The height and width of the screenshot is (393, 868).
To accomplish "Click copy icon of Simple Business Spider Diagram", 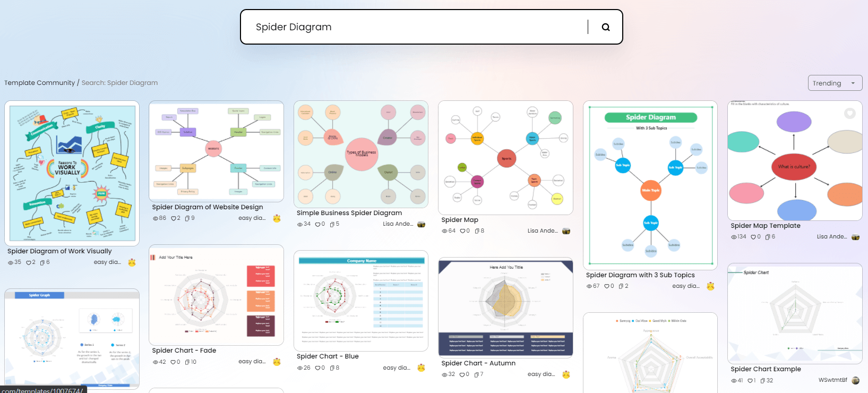I will (332, 224).
